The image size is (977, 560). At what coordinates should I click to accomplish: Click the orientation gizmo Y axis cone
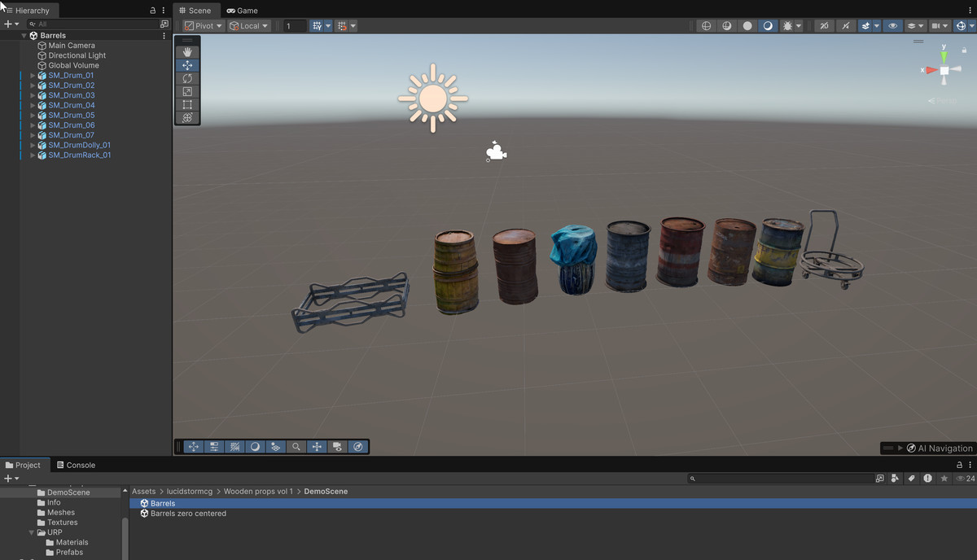tap(944, 57)
